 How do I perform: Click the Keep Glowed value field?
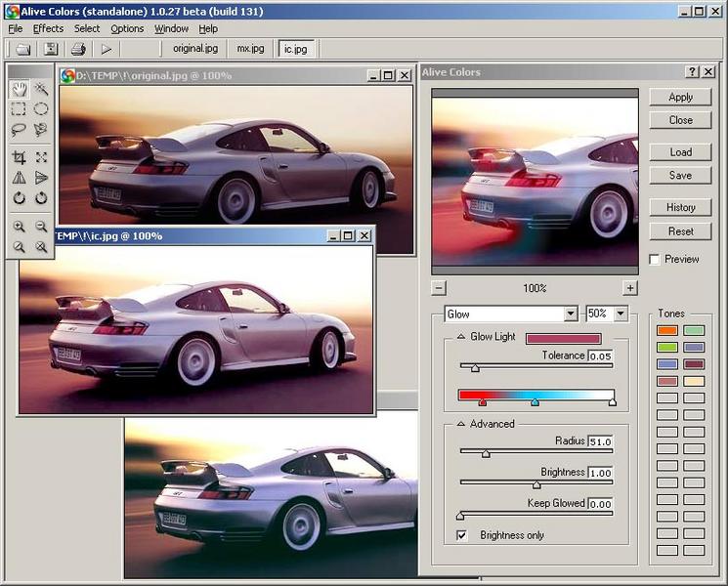click(x=600, y=504)
